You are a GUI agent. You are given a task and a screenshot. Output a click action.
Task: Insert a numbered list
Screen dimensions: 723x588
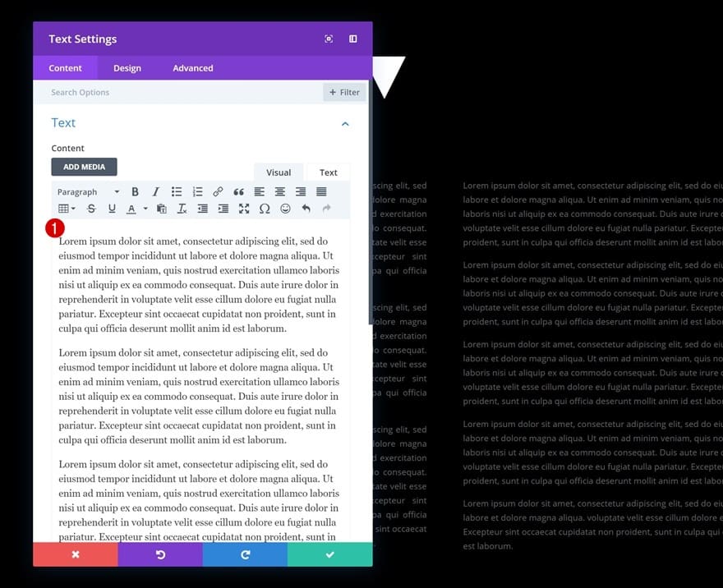point(197,191)
